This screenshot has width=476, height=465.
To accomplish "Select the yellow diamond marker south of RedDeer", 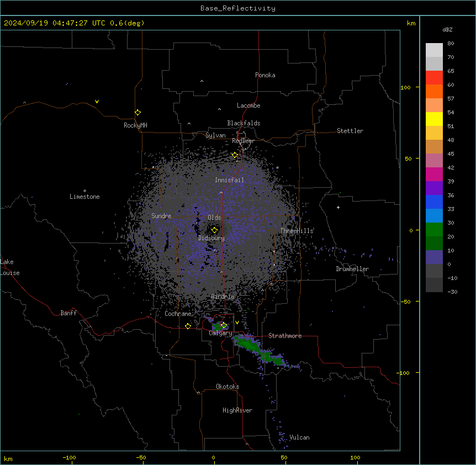I will coord(235,155).
